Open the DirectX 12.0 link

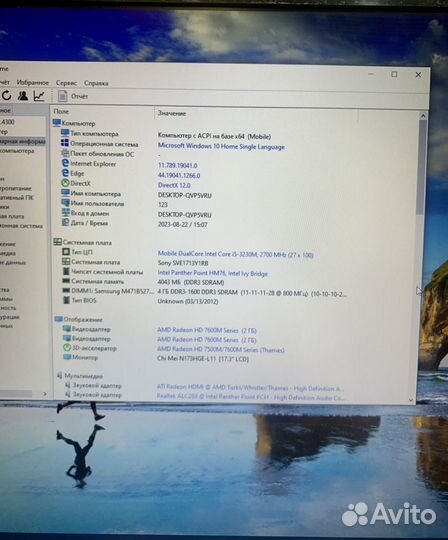(x=174, y=185)
